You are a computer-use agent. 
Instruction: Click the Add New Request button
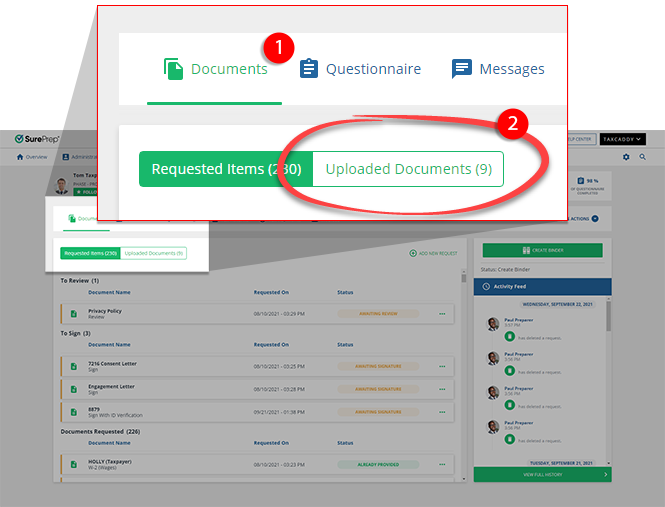click(434, 254)
